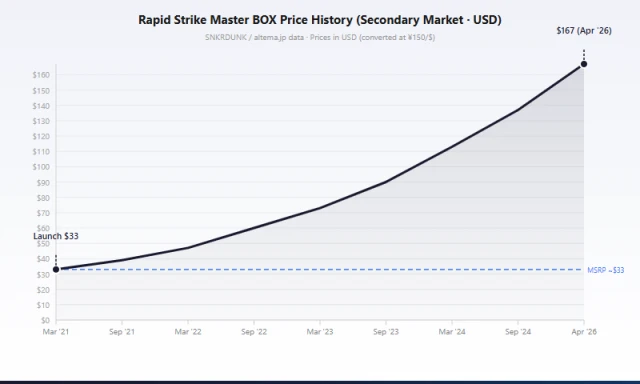The width and height of the screenshot is (640, 384).
Task: Click the subtitle 'SNKRDUNK / altema.jp data'
Action: pyautogui.click(x=254, y=37)
